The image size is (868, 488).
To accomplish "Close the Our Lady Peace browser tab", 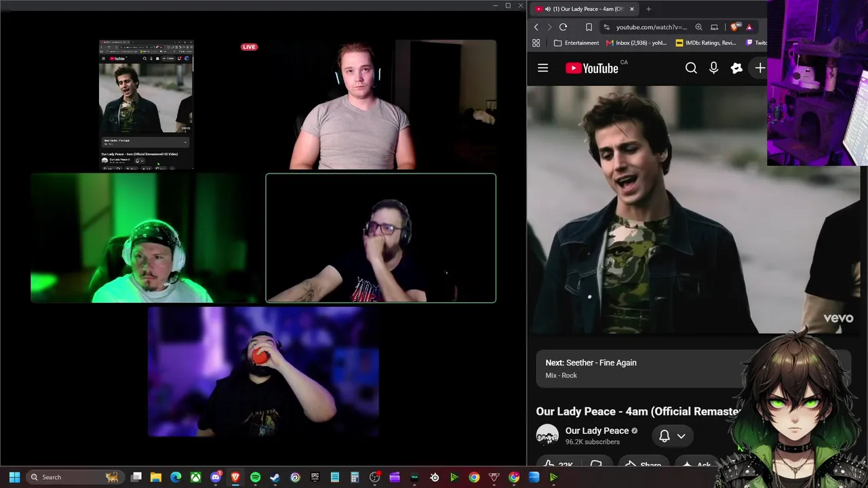I will tap(632, 9).
